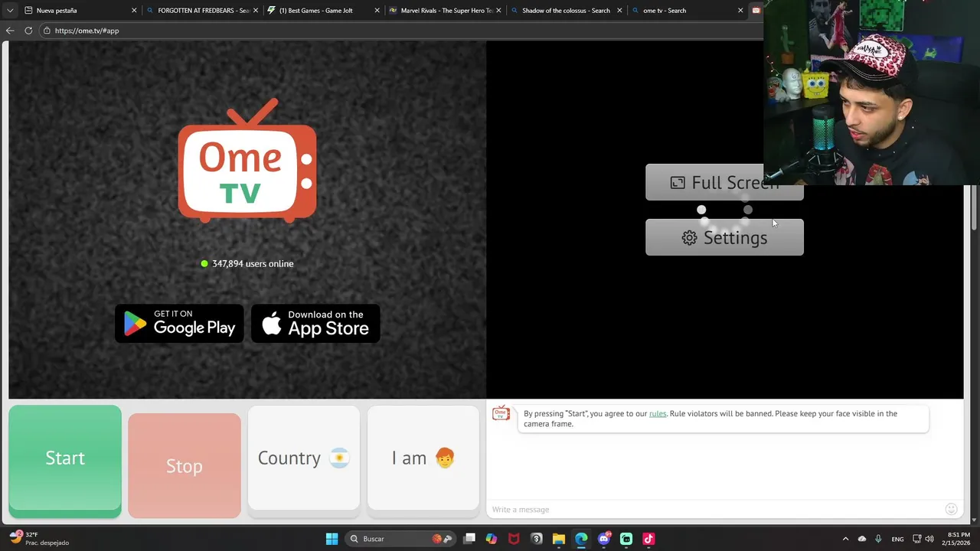Show hidden system tray icons
This screenshot has width=980, height=551.
[845, 539]
